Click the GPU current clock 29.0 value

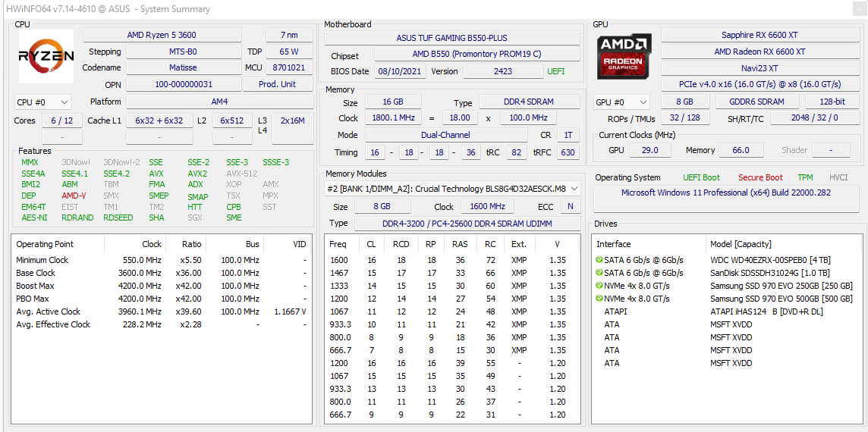pyautogui.click(x=649, y=150)
